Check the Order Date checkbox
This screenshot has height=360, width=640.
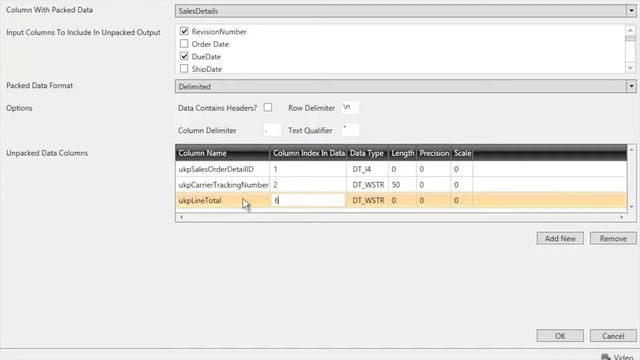pos(184,44)
